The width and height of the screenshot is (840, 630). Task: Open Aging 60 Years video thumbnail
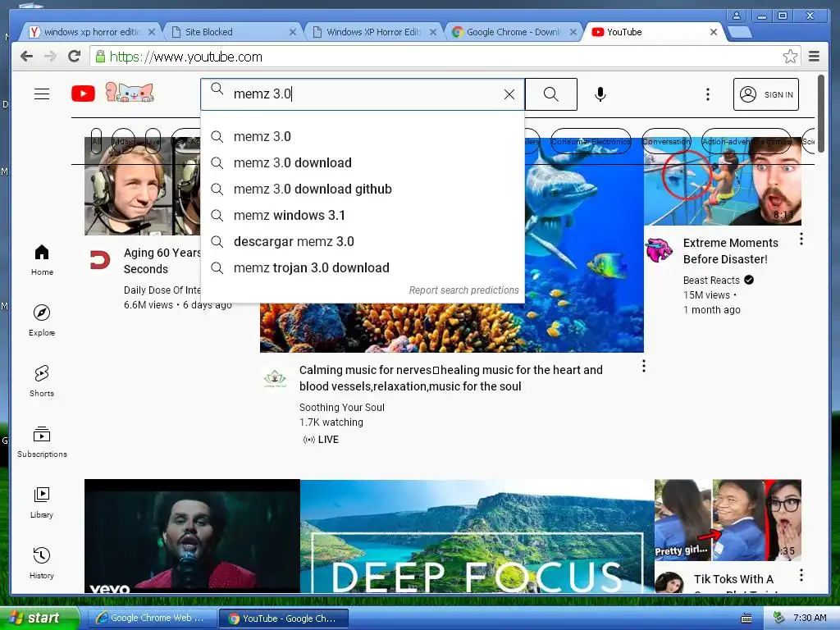pos(143,186)
